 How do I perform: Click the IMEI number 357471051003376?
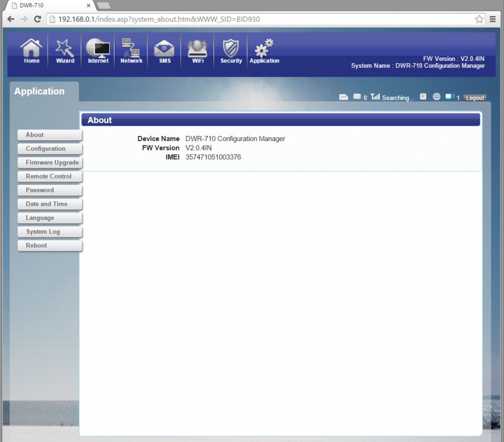point(213,157)
